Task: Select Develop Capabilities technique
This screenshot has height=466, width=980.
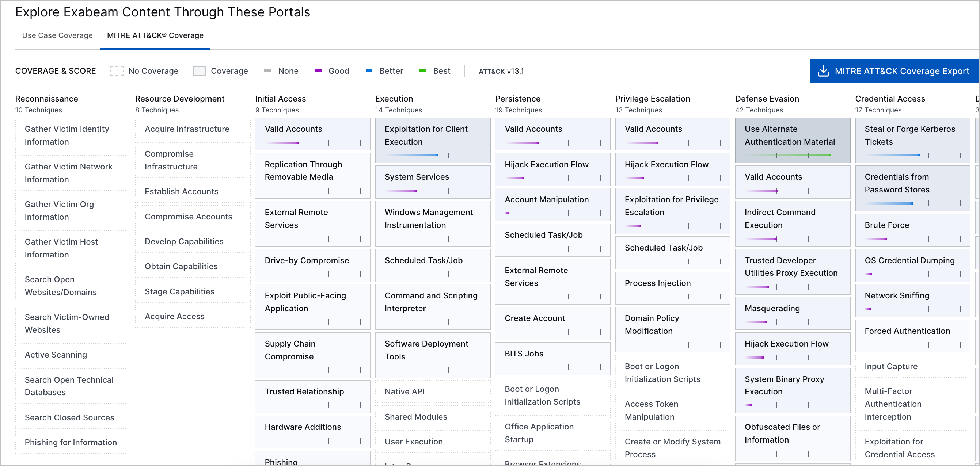Action: tap(193, 242)
